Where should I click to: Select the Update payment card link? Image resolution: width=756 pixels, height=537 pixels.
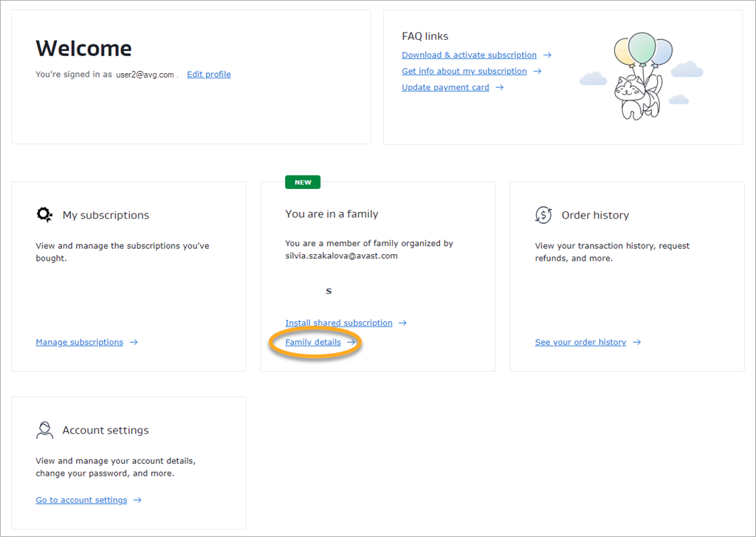[445, 88]
